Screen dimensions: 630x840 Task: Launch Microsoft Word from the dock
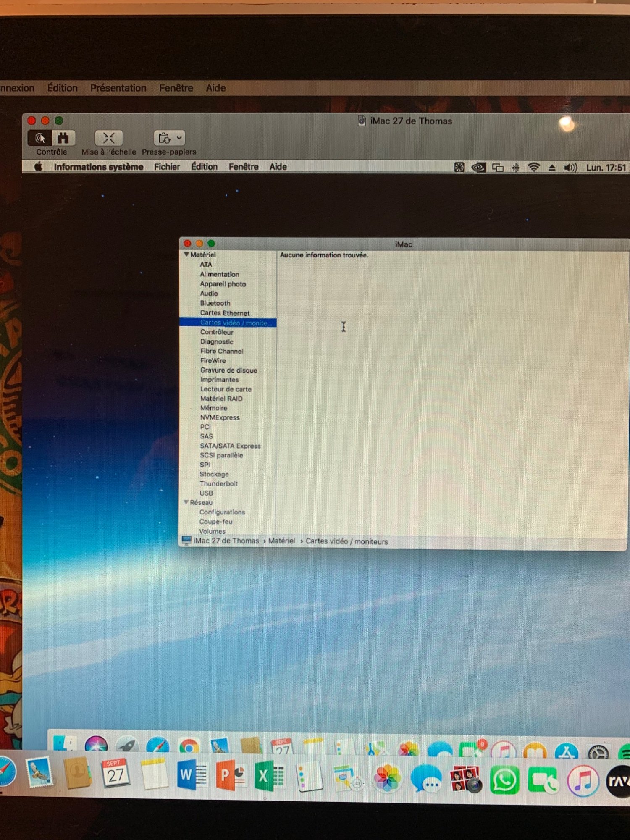point(192,774)
